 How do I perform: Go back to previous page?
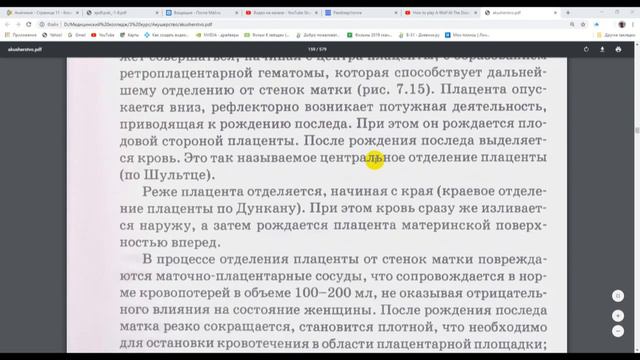(7, 24)
